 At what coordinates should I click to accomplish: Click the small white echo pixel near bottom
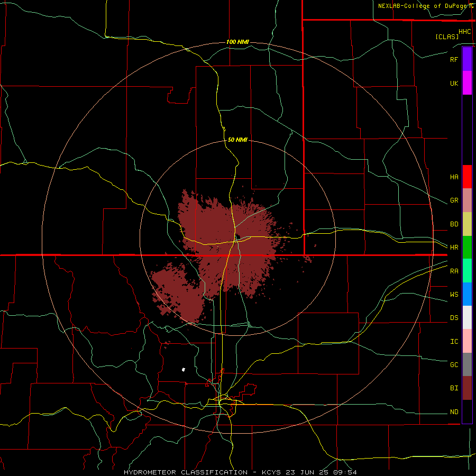(184, 370)
